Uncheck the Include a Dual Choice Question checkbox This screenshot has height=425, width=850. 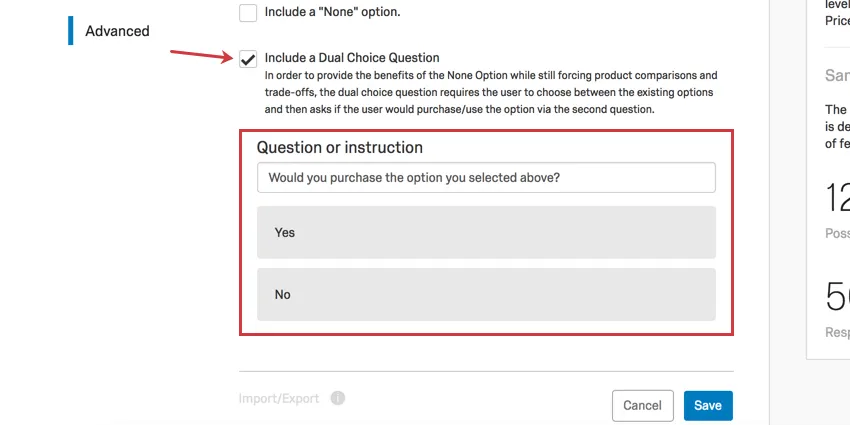pyautogui.click(x=248, y=58)
